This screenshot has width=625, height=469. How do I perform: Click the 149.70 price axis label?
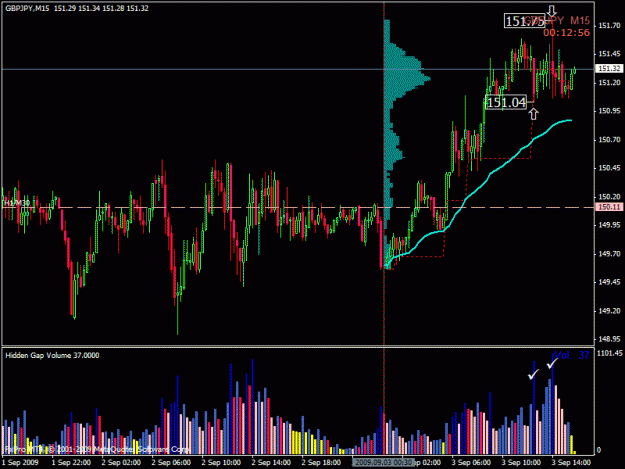tap(609, 254)
